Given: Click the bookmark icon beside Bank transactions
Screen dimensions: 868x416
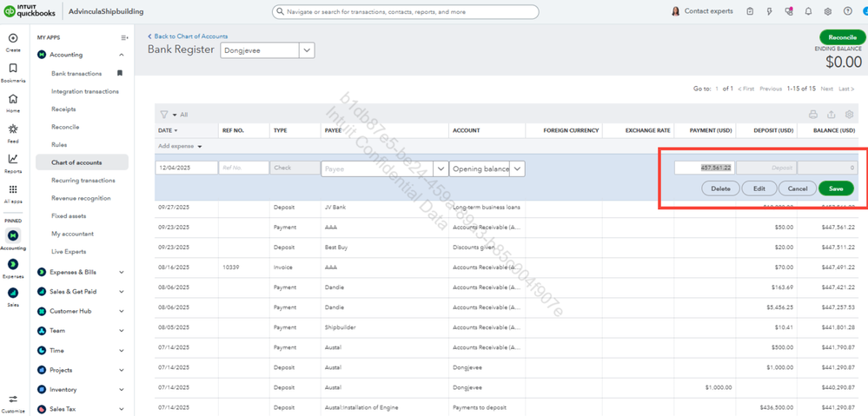Looking at the screenshot, I should [120, 73].
